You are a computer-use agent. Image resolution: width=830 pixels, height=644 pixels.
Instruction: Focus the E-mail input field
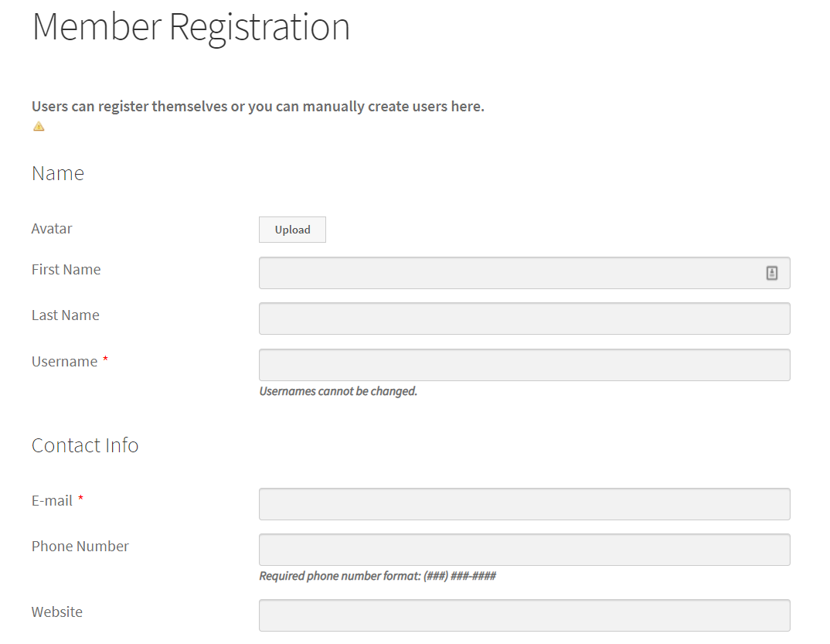click(524, 504)
